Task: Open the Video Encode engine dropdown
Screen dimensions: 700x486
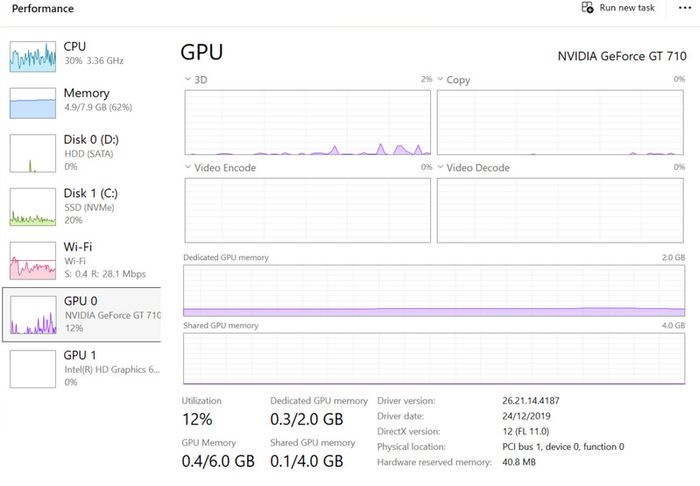Action: 188,167
